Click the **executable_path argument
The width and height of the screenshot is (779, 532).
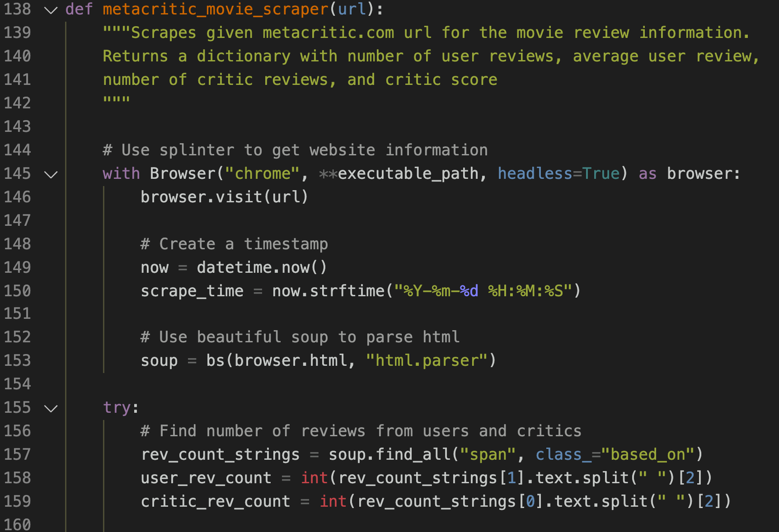tap(399, 174)
